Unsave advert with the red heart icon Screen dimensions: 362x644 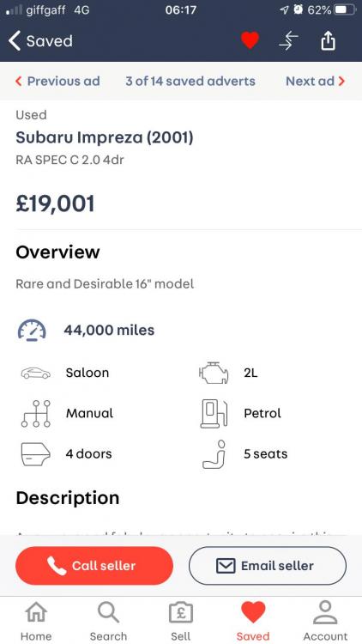pyautogui.click(x=250, y=40)
